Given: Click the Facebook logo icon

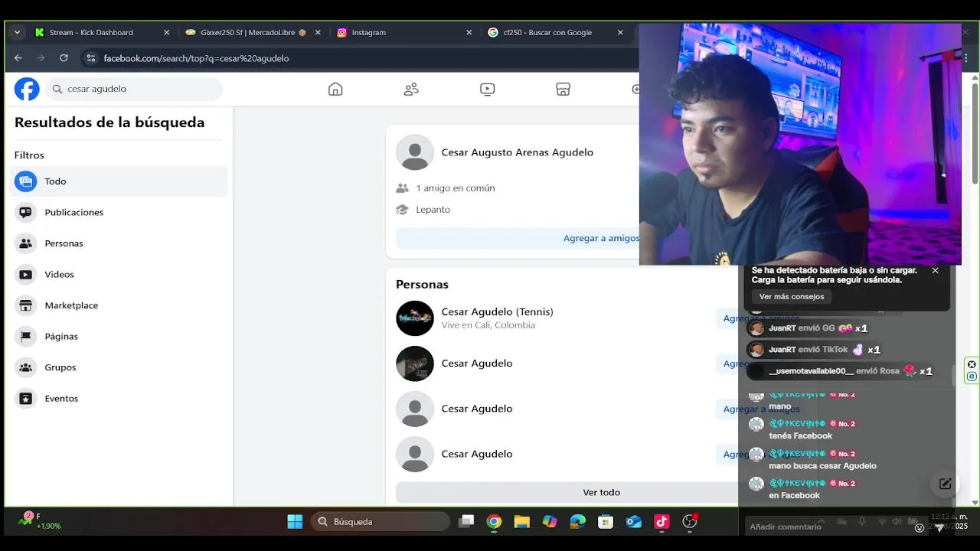Looking at the screenshot, I should coord(27,89).
